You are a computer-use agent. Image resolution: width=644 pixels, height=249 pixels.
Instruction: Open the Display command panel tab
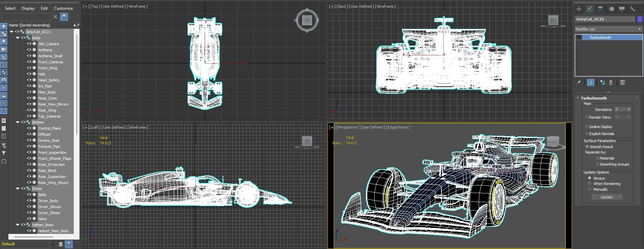(622, 9)
